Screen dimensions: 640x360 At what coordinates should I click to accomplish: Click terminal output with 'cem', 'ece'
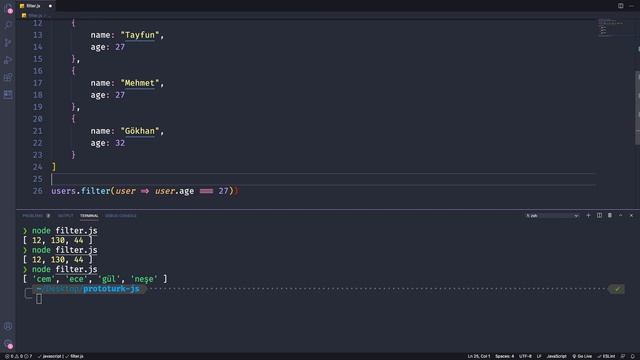pyautogui.click(x=95, y=279)
